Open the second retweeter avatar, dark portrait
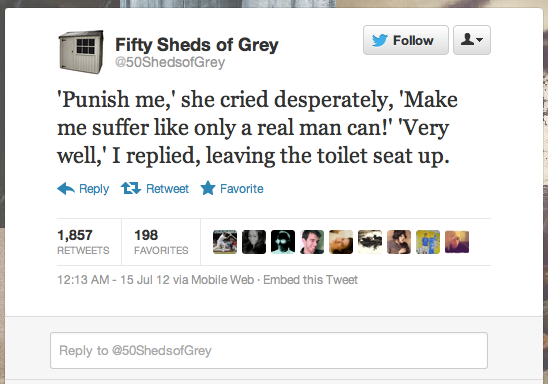The width and height of the screenshot is (548, 384). (254, 242)
